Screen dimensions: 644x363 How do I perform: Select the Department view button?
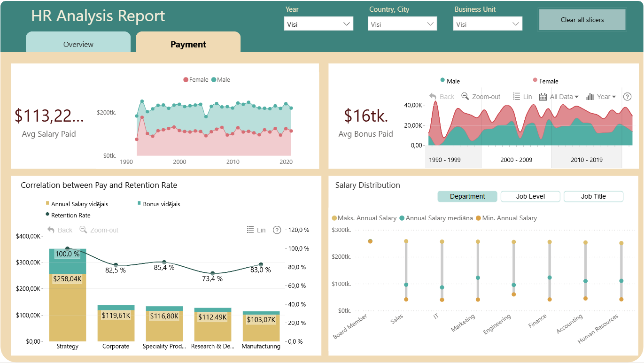pyautogui.click(x=467, y=196)
